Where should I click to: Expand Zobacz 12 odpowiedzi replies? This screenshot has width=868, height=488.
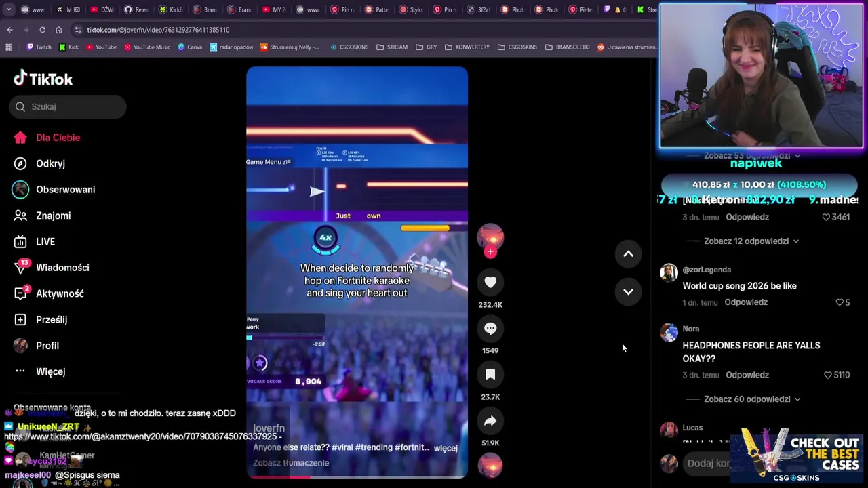click(751, 241)
